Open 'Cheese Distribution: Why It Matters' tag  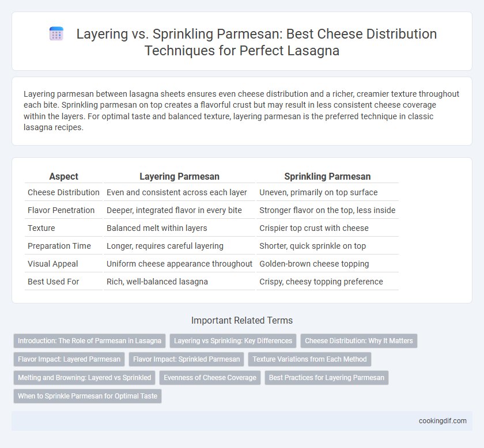[358, 341]
